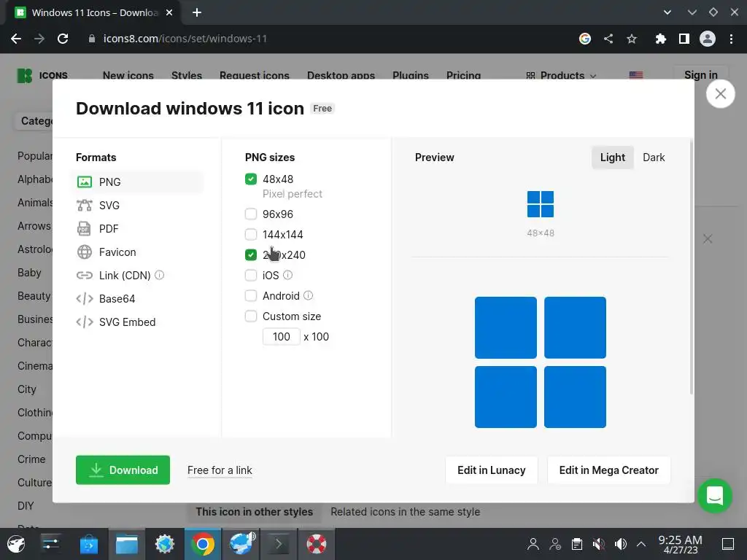747x560 pixels.
Task: Open Chrome three-dot menu
Action: 731,39
